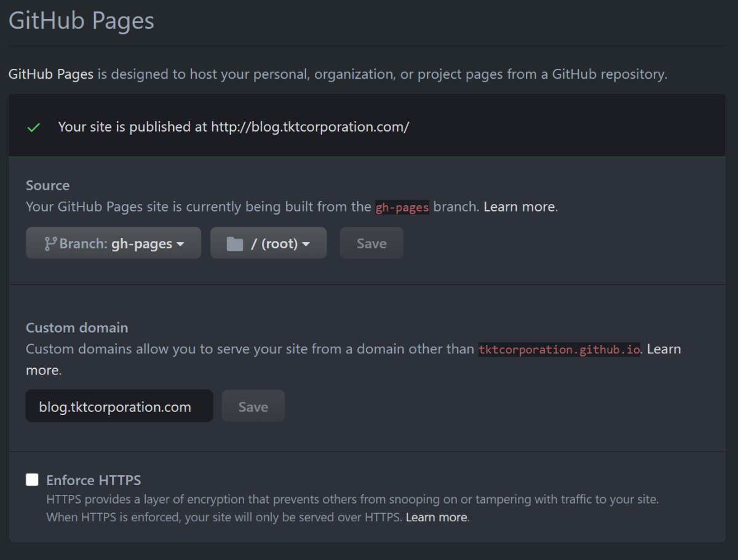Open Learn more link in Custom domain section
The image size is (738, 560).
664,349
